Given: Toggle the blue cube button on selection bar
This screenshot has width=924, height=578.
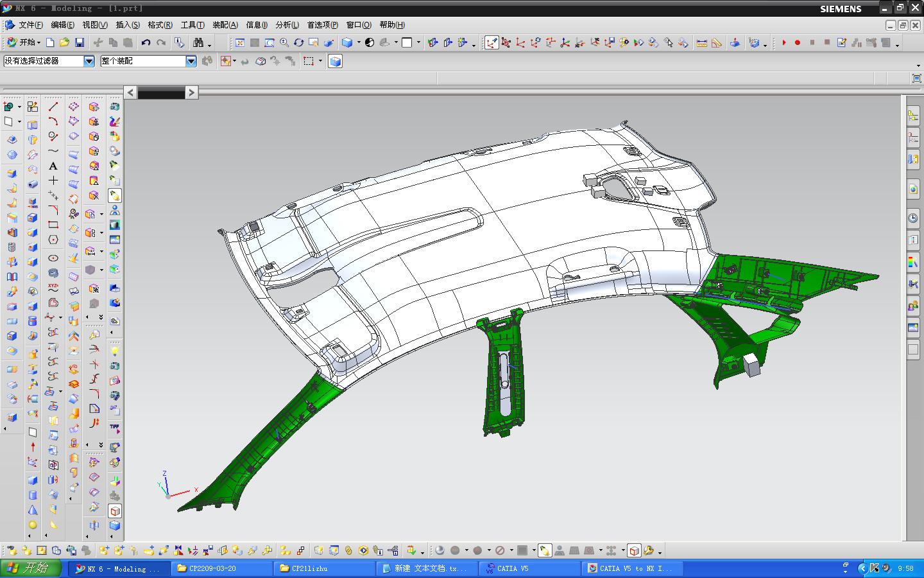Looking at the screenshot, I should pyautogui.click(x=335, y=61).
